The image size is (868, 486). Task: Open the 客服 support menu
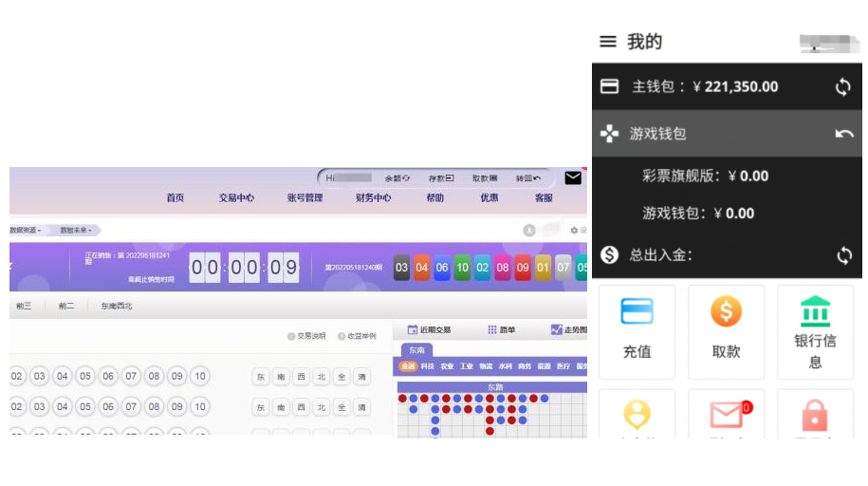tap(544, 197)
